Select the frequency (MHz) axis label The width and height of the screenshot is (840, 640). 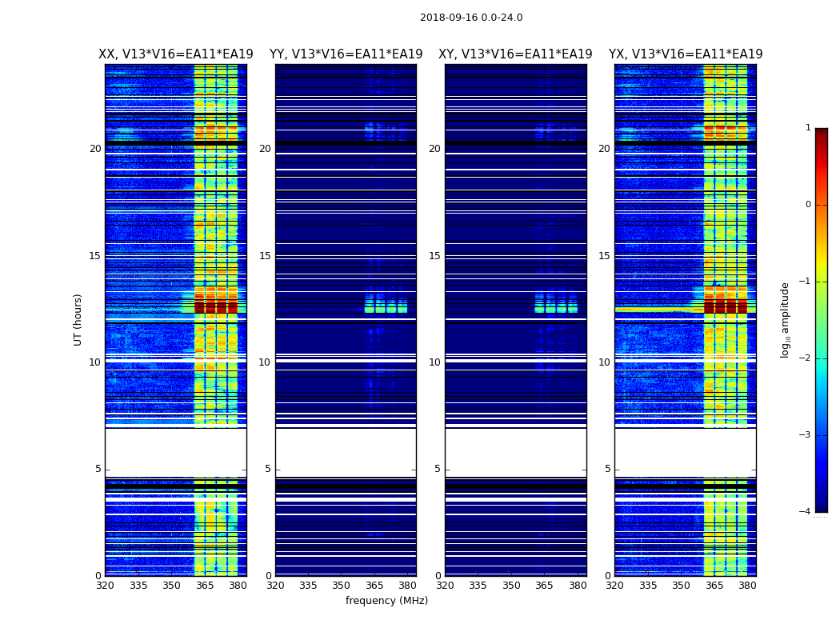pos(386,600)
